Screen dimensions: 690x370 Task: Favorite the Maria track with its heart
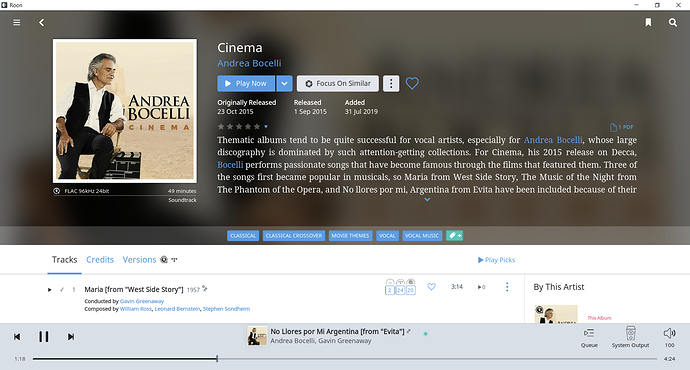coord(431,287)
